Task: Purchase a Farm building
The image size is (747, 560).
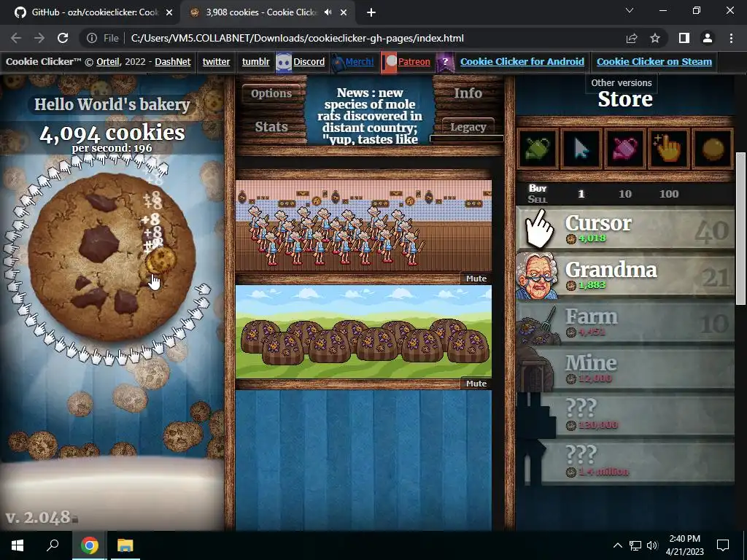Action: [625, 322]
